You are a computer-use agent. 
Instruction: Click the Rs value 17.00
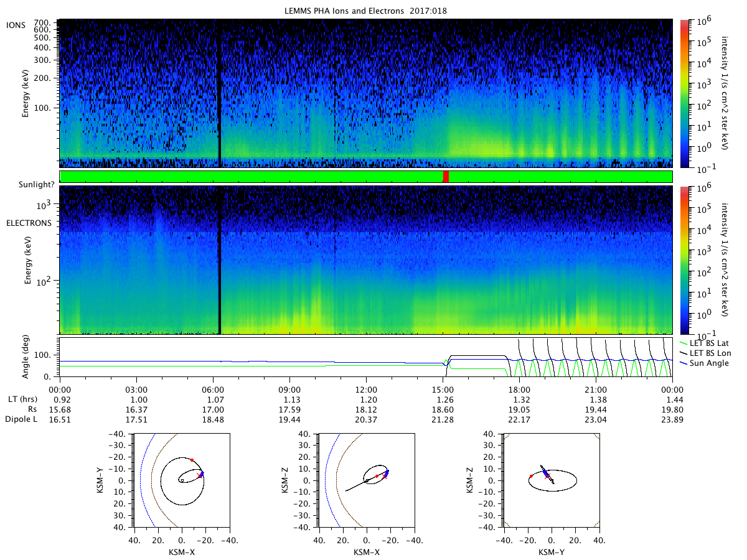213,409
